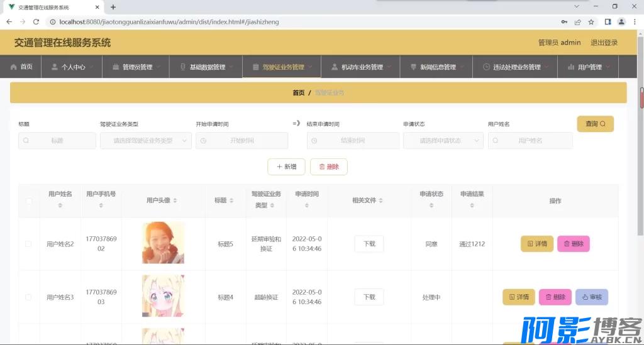
Task: Click the 新增 add button
Action: [x=286, y=167]
